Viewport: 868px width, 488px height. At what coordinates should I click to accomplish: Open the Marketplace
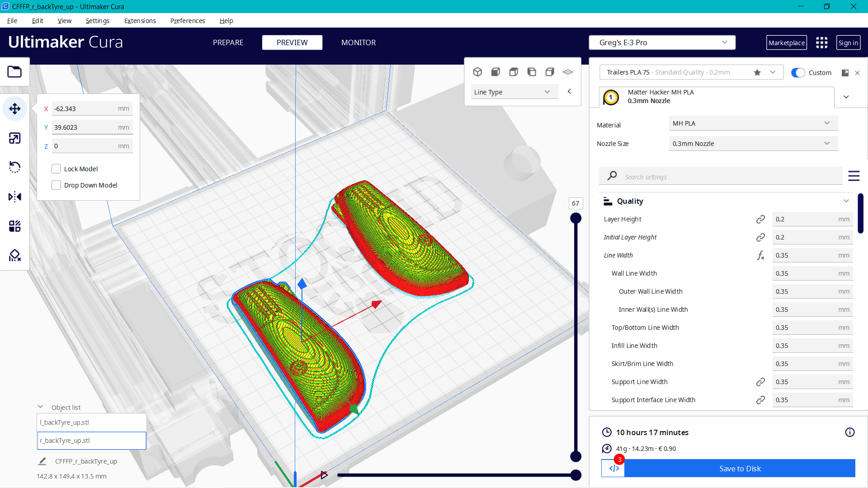click(x=787, y=42)
